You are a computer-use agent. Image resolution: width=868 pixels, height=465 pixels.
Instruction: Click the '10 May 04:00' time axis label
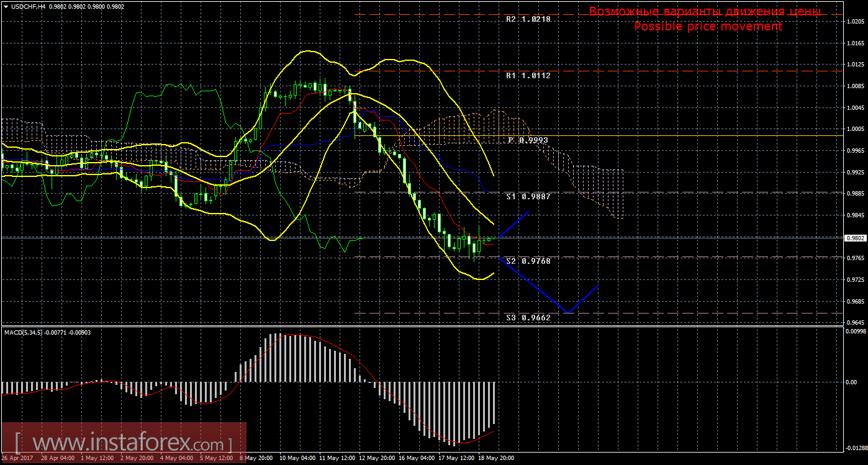[x=298, y=459]
